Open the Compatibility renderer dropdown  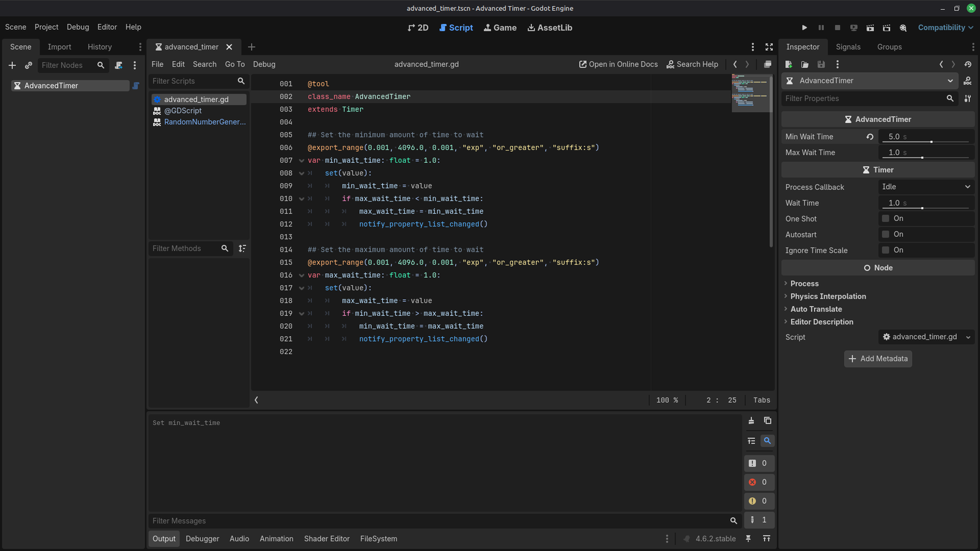pyautogui.click(x=945, y=28)
